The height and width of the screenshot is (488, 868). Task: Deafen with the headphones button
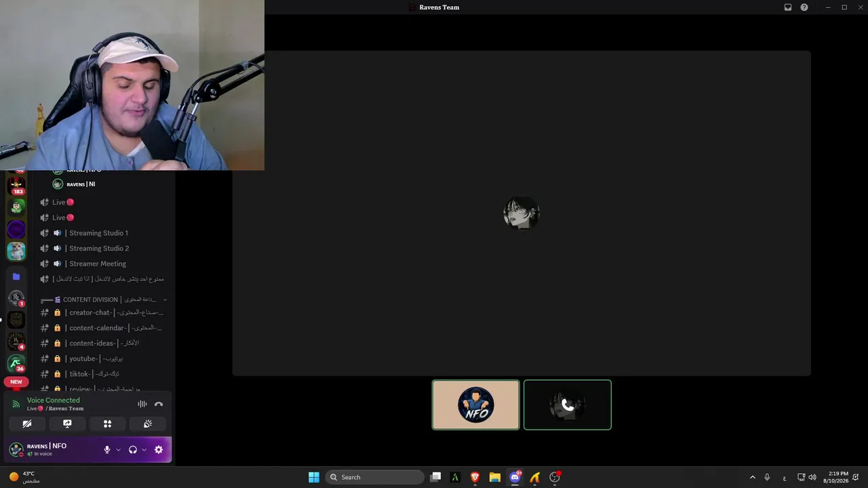point(133,449)
